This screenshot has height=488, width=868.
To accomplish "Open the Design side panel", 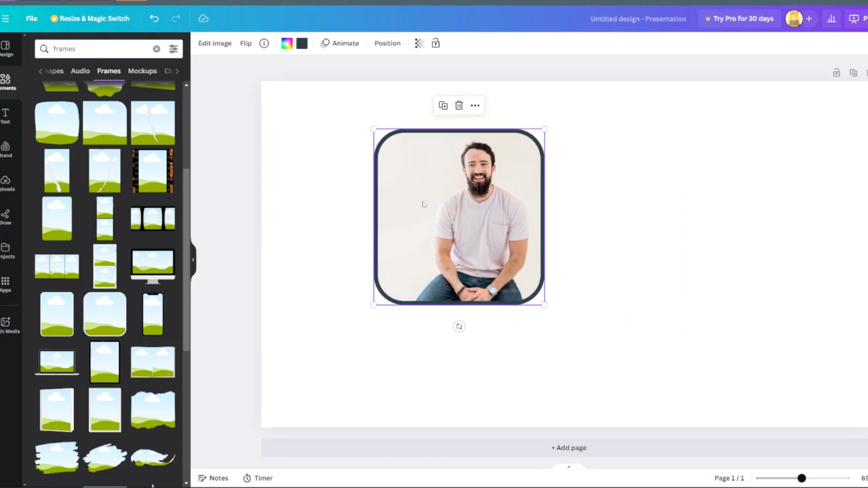I will [x=5, y=49].
